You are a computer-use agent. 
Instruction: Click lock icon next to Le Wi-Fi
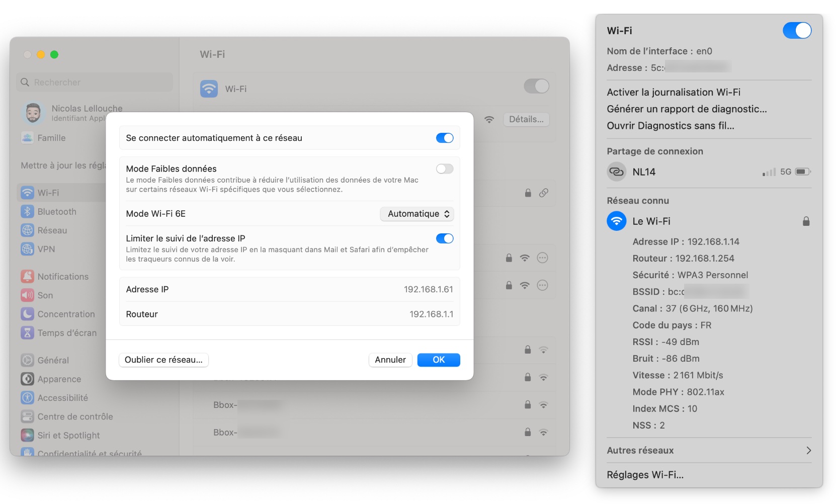point(806,221)
